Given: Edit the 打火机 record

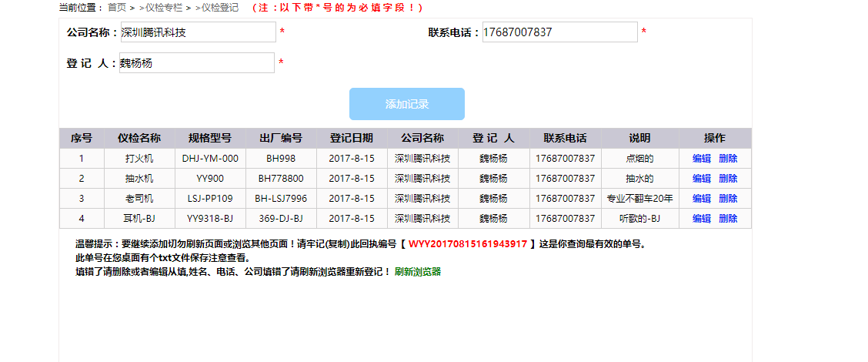Looking at the screenshot, I should [x=701, y=159].
